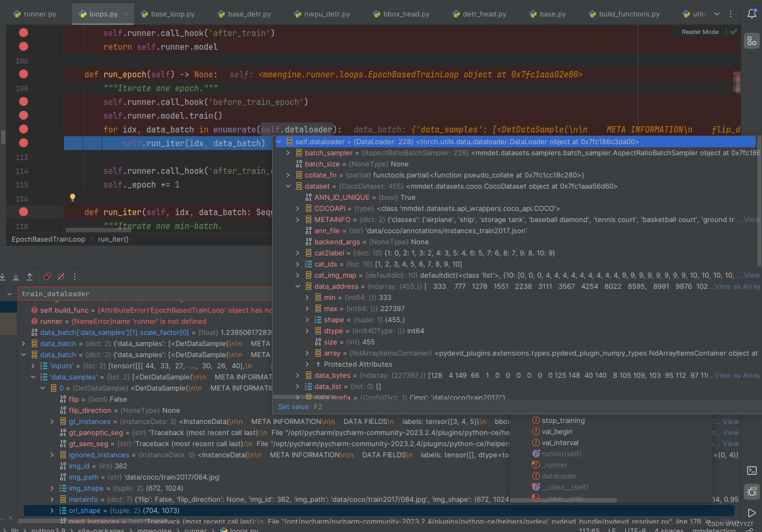Screen dimensions: 762x532
Task: Toggle breakpoint on for idx, data_batch line
Action: 23,129
